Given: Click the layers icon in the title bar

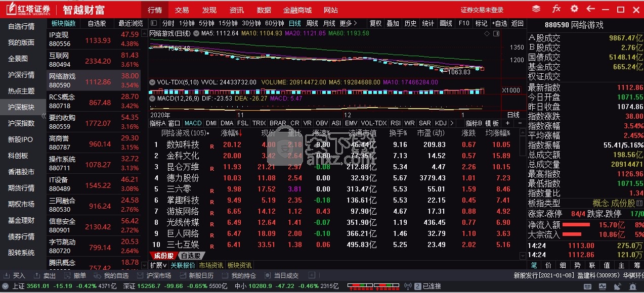Looking at the screenshot, I should [537, 9].
